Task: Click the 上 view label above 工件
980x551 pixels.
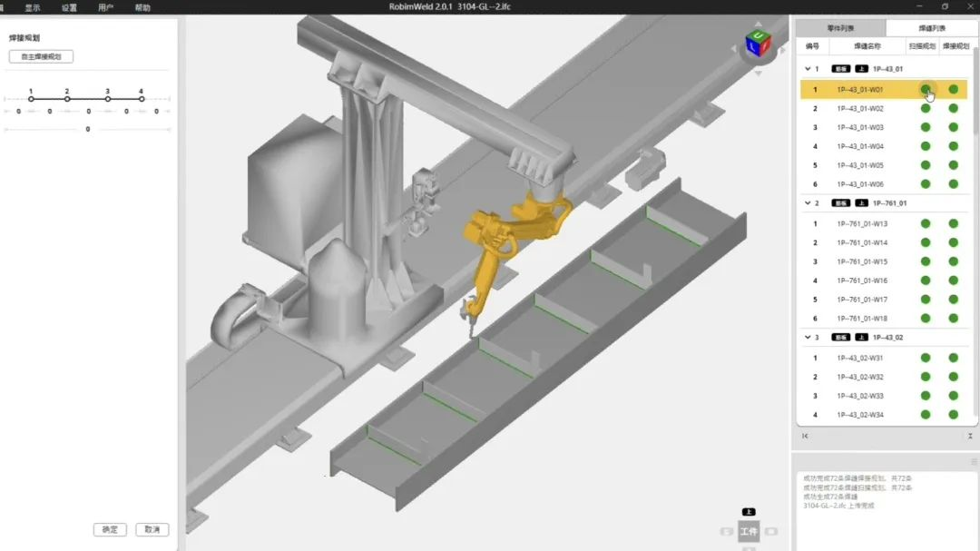Action: [749, 512]
